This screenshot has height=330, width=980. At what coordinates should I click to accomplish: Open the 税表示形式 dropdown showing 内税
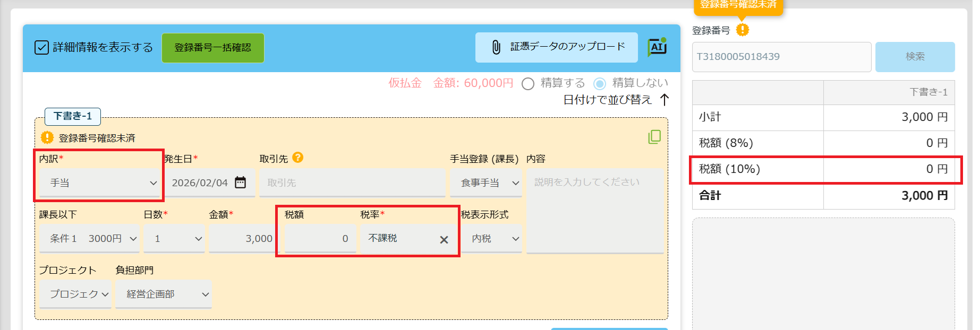[491, 239]
